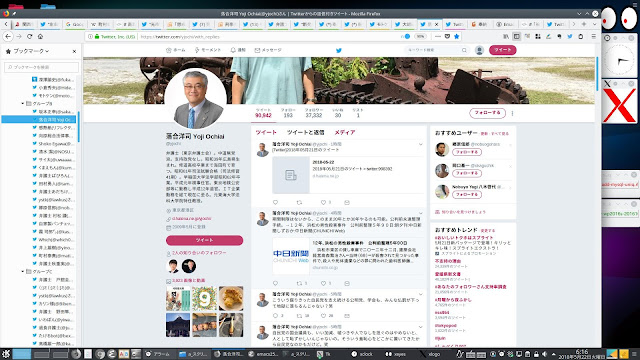Viewport: 640px width, 360px height.
Task: Click the pink Tweet button in the header
Action: point(502,50)
